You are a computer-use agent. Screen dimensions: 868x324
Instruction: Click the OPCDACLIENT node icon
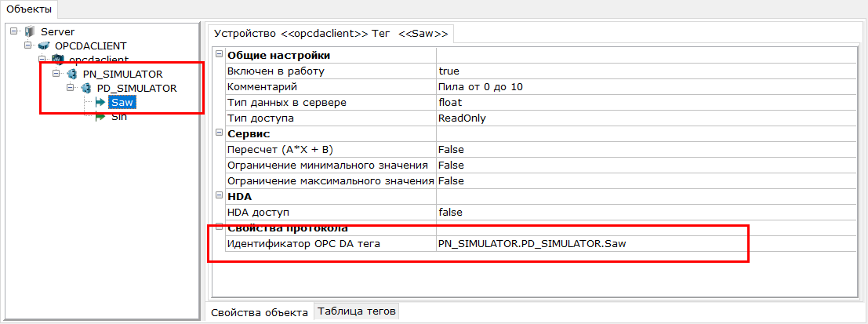pos(44,46)
